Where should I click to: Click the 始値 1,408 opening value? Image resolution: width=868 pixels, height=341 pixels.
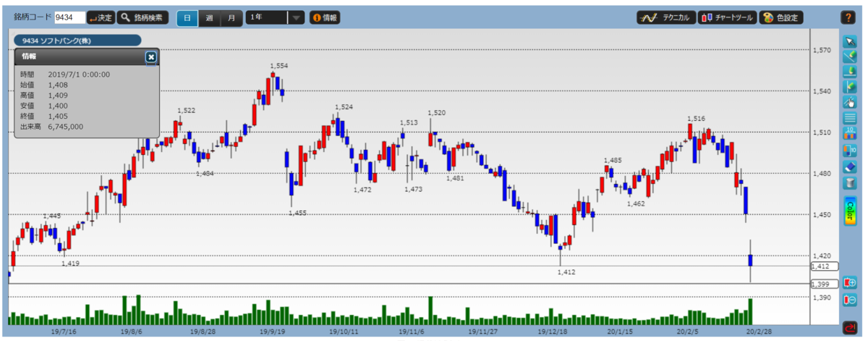(x=58, y=85)
